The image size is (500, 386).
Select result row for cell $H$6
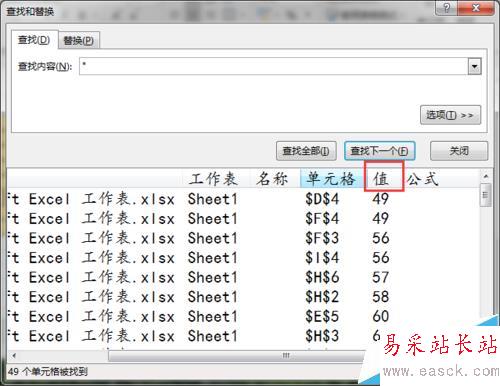tap(243, 277)
